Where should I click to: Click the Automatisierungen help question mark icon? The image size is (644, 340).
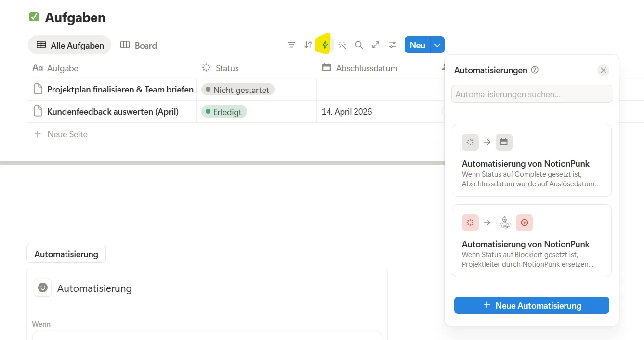535,70
